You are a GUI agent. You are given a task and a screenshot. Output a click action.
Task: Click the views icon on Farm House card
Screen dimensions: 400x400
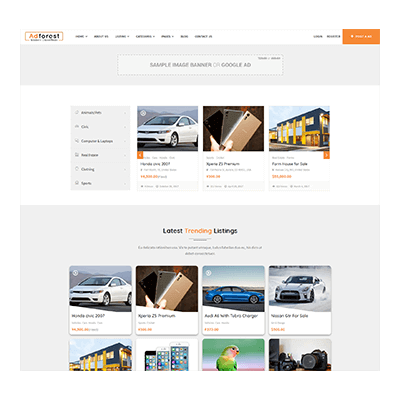[274, 186]
